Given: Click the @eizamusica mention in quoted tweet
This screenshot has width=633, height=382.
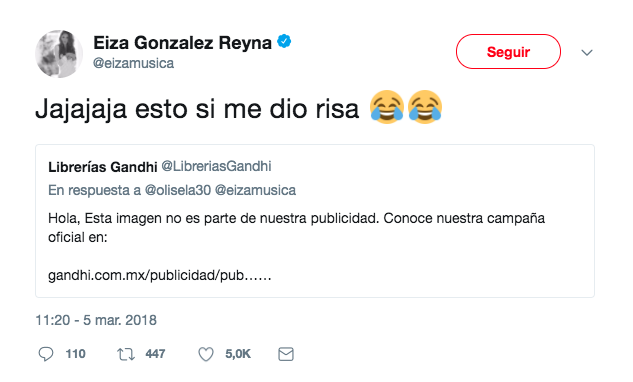Looking at the screenshot, I should (x=255, y=190).
